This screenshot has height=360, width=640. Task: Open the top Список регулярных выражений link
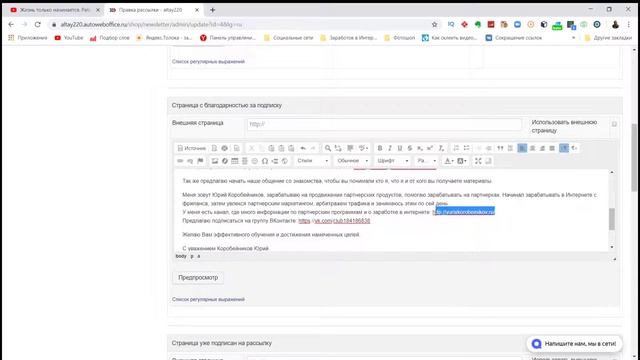pos(208,62)
